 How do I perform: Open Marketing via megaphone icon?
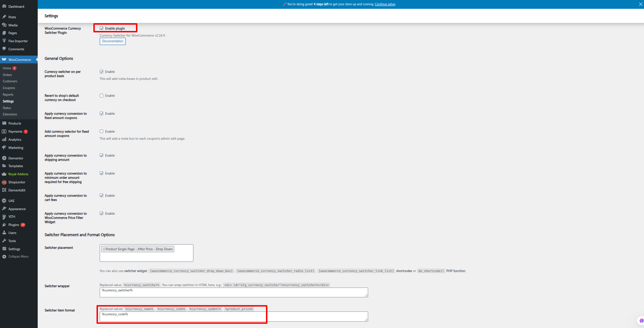click(x=4, y=147)
